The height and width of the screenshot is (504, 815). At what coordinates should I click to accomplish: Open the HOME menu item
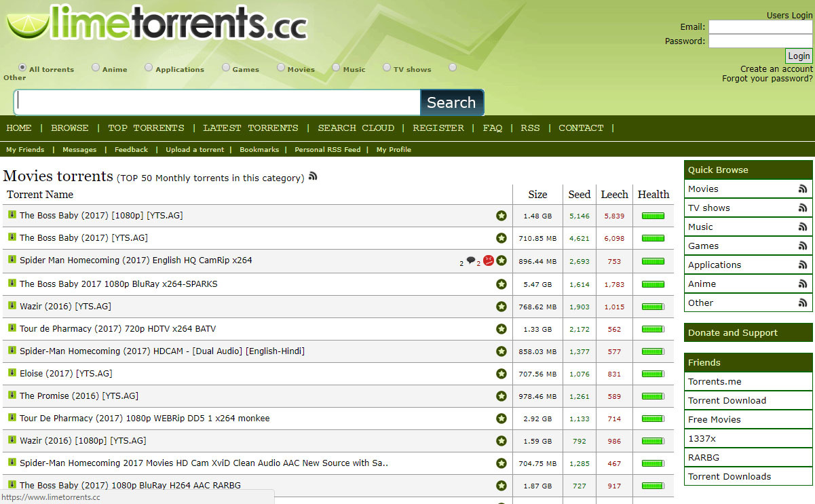point(19,128)
